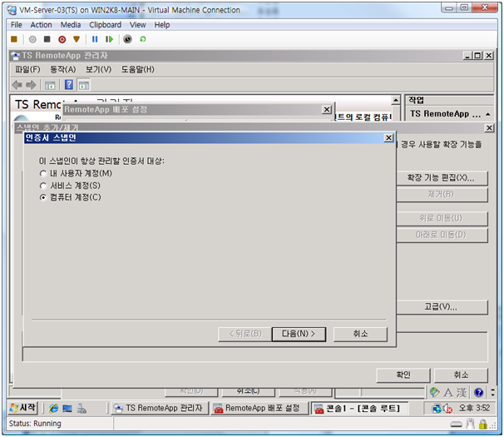The image size is (504, 437).
Task: Click the language bar help icon
Action: point(478,393)
